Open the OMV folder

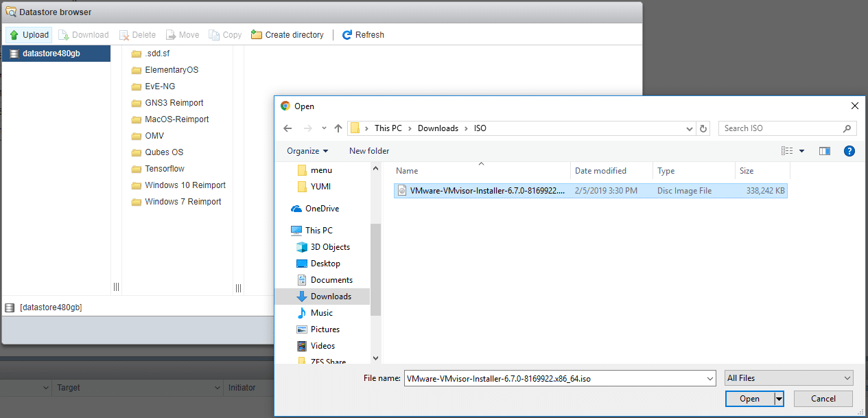(x=148, y=136)
